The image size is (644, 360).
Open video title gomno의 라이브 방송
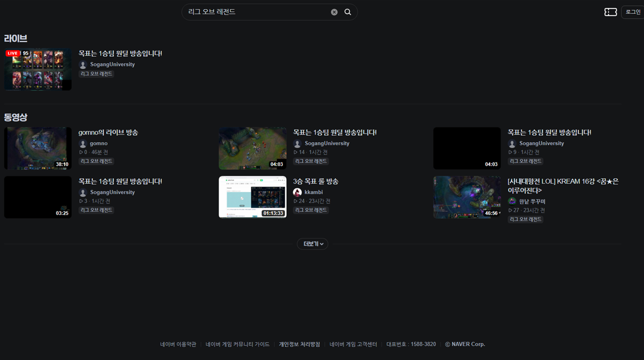click(x=108, y=133)
